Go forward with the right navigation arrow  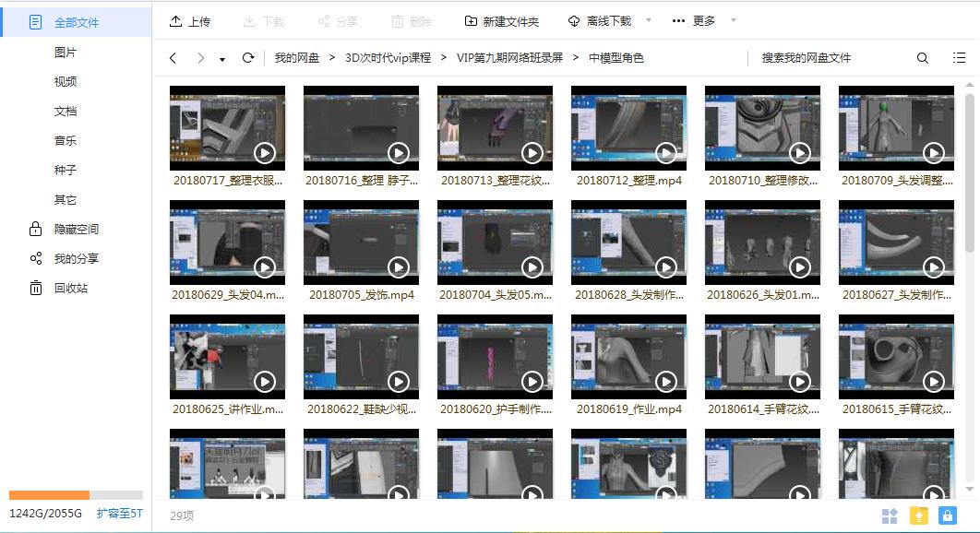[x=200, y=58]
